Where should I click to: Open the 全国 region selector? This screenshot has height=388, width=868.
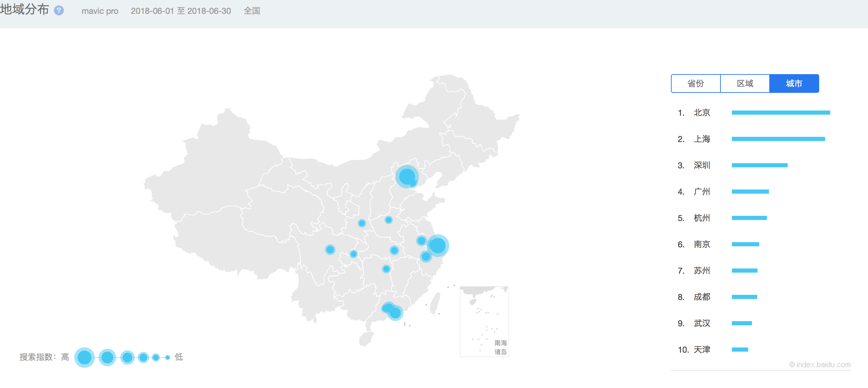(x=252, y=11)
